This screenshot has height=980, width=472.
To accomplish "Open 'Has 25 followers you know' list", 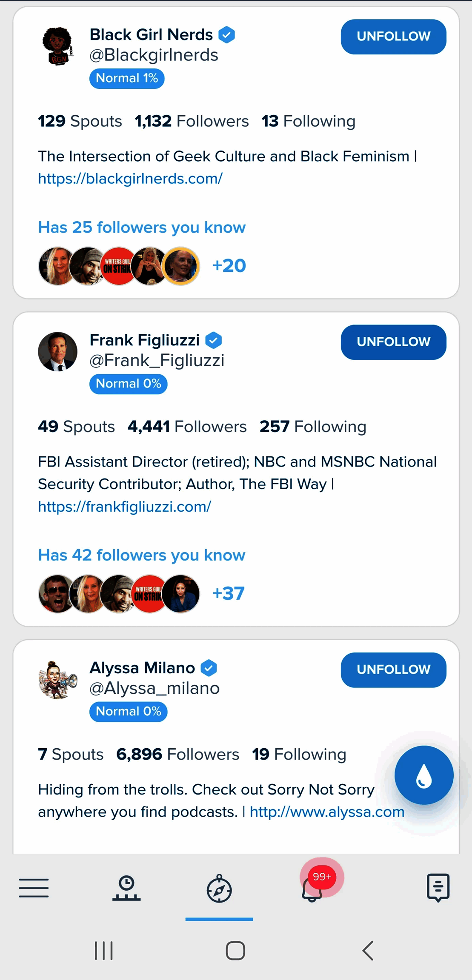I will click(x=142, y=228).
